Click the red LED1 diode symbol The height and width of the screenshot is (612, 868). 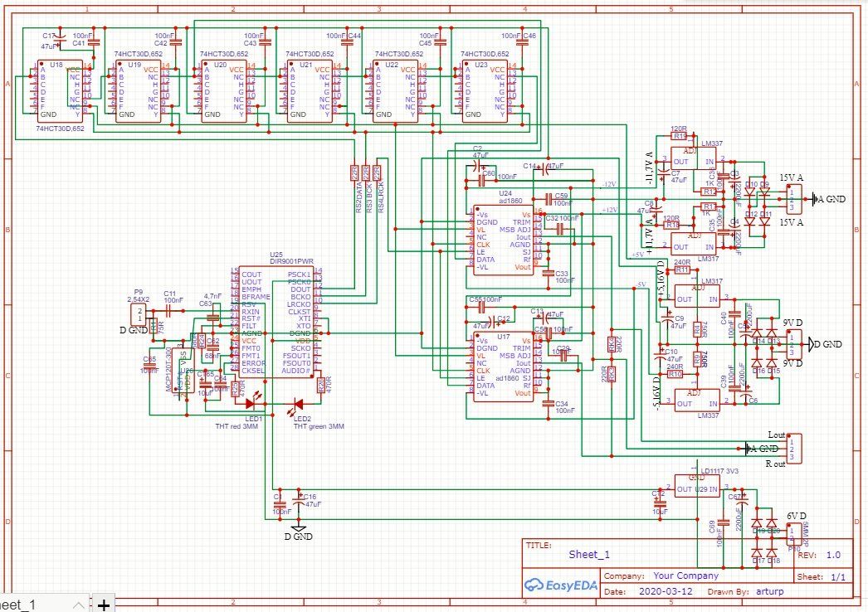click(x=252, y=403)
